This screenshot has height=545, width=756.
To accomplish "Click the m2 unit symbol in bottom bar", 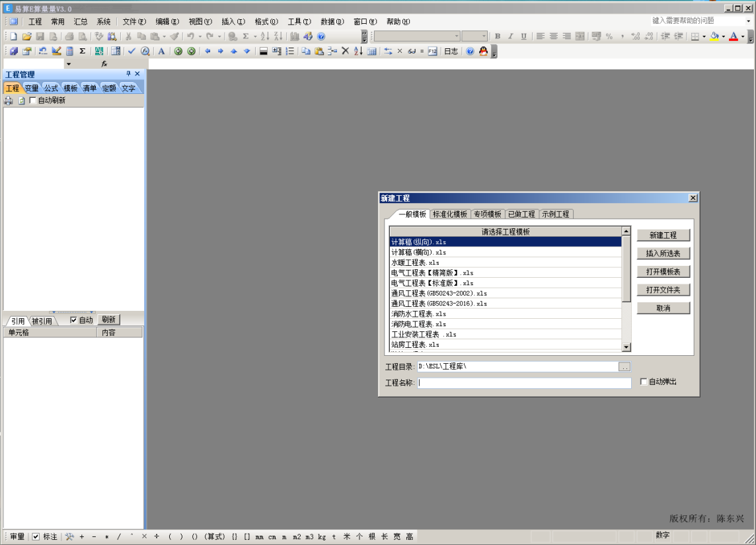I will pyautogui.click(x=297, y=537).
